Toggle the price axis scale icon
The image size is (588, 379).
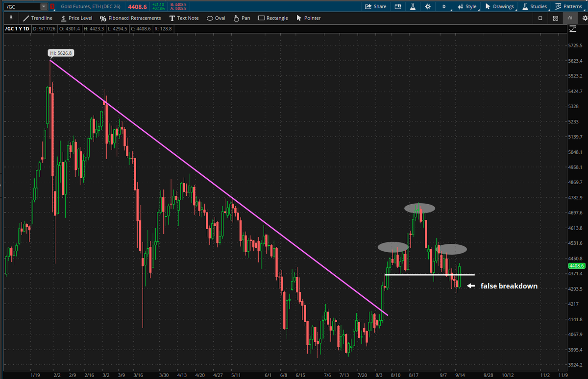tap(573, 29)
